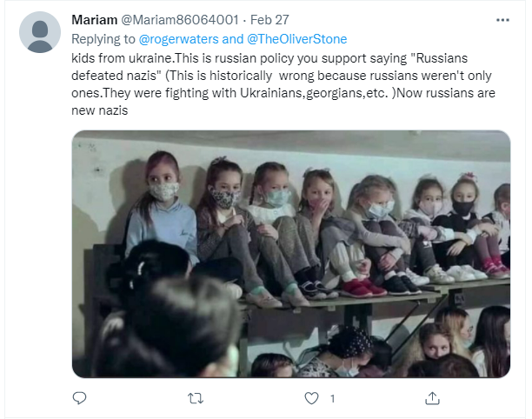Open the Feb 27 timestamp link
The image size is (532, 419).
pyautogui.click(x=269, y=20)
